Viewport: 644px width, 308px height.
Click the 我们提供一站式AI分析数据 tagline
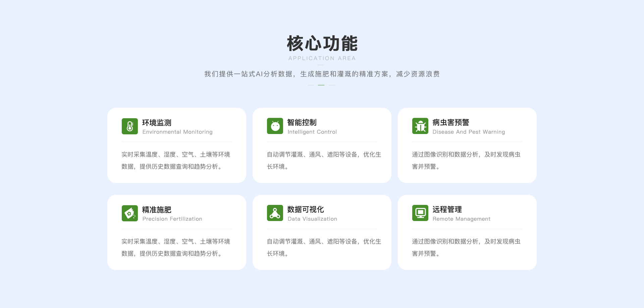pos(322,74)
